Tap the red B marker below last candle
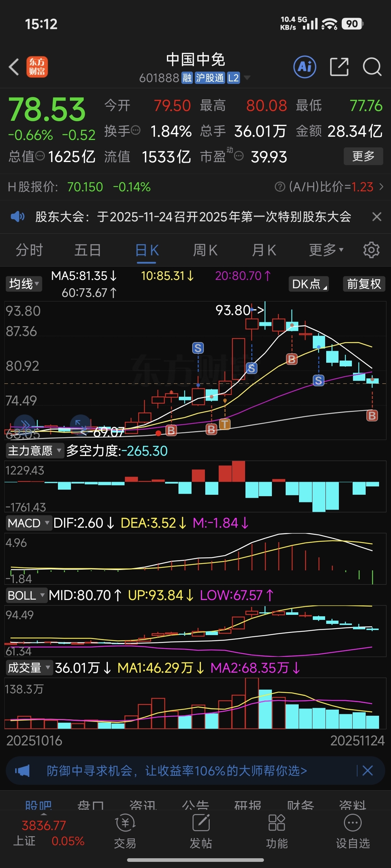 (372, 416)
